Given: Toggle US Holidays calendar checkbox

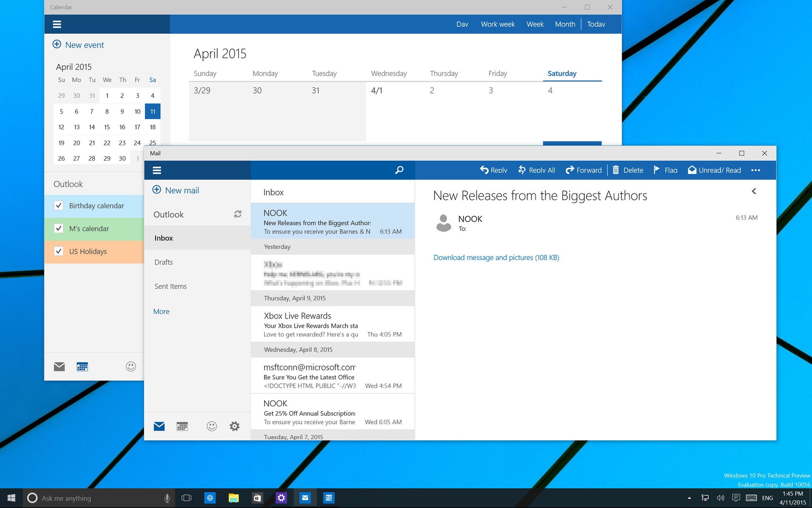Looking at the screenshot, I should click(x=58, y=251).
